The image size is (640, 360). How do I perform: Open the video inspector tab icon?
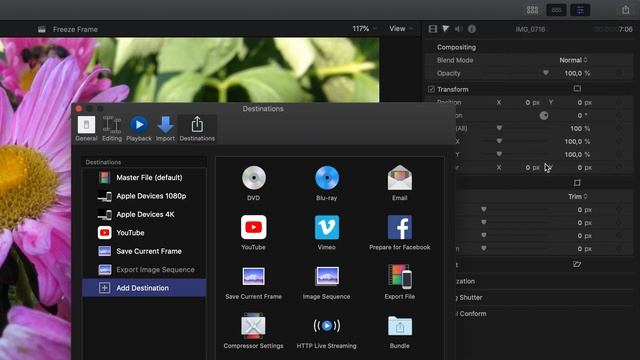pyautogui.click(x=433, y=29)
